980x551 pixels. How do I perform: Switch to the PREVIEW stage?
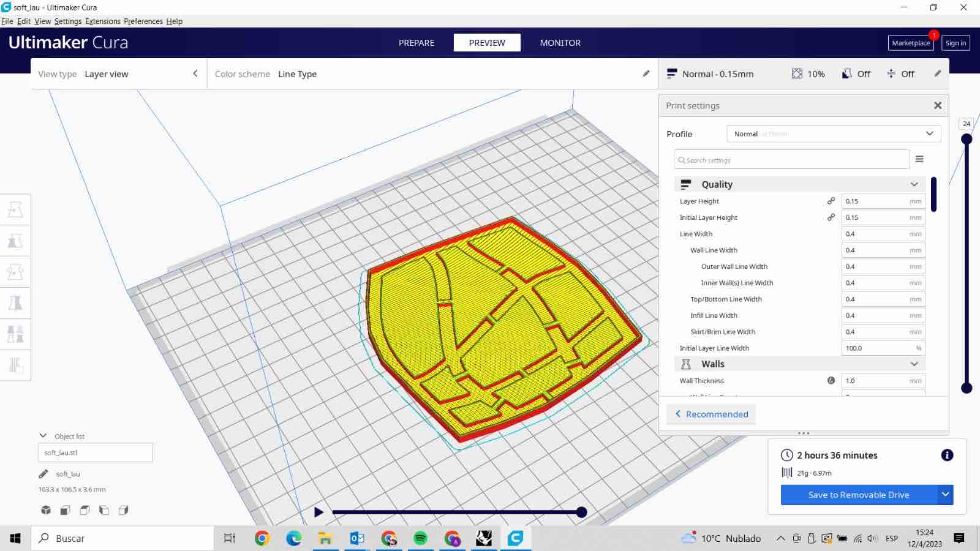click(x=487, y=43)
